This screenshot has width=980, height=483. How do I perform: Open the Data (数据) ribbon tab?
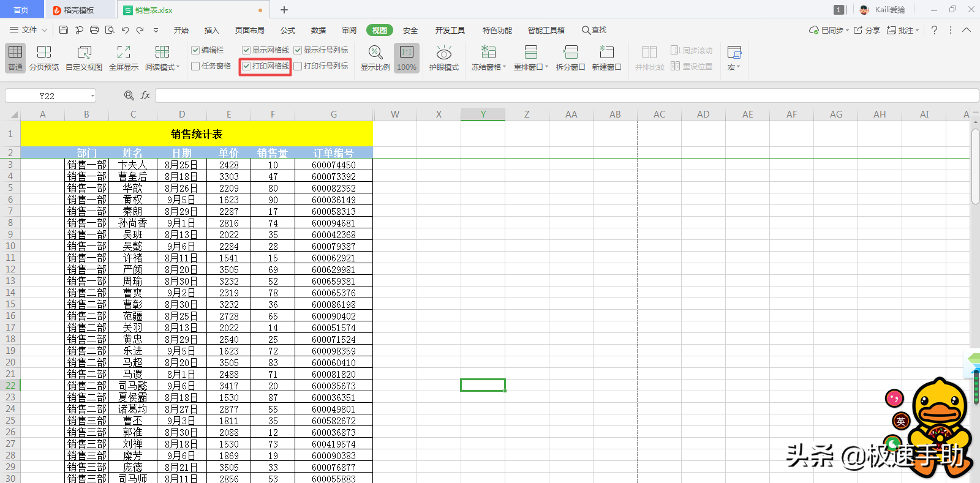tap(318, 30)
